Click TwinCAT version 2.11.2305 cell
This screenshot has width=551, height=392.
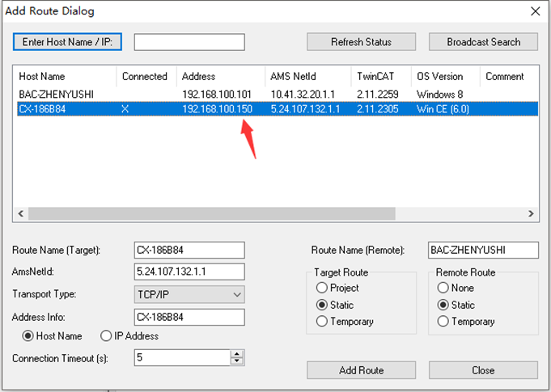pyautogui.click(x=378, y=109)
